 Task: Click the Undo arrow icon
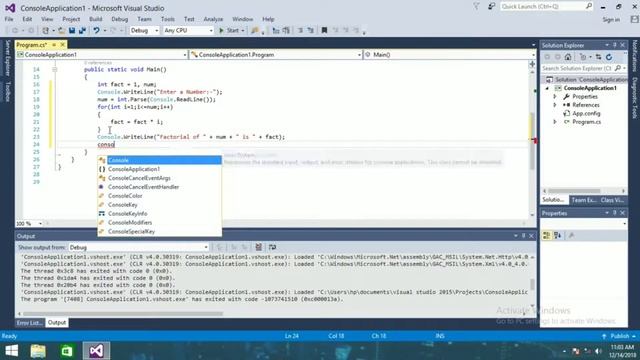click(x=96, y=31)
